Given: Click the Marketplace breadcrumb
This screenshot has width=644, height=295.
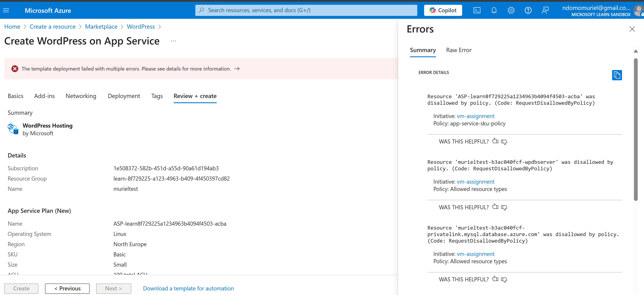Looking at the screenshot, I should (x=101, y=27).
